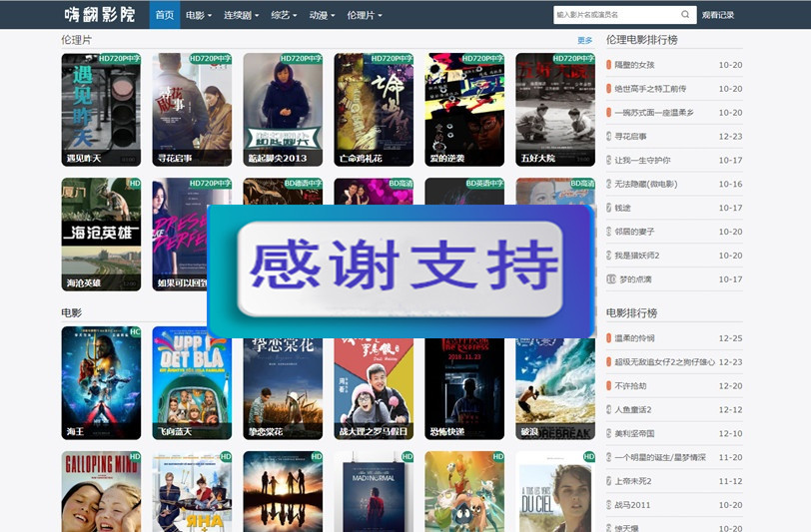This screenshot has height=532, width=811.
Task: Click 战马2011 in movie ranking
Action: (632, 505)
